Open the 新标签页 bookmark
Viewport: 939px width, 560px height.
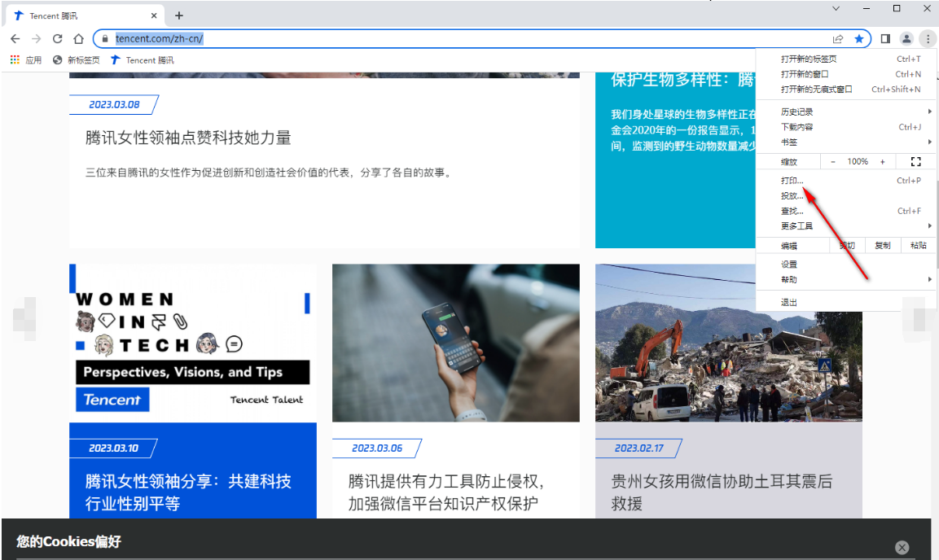click(84, 59)
